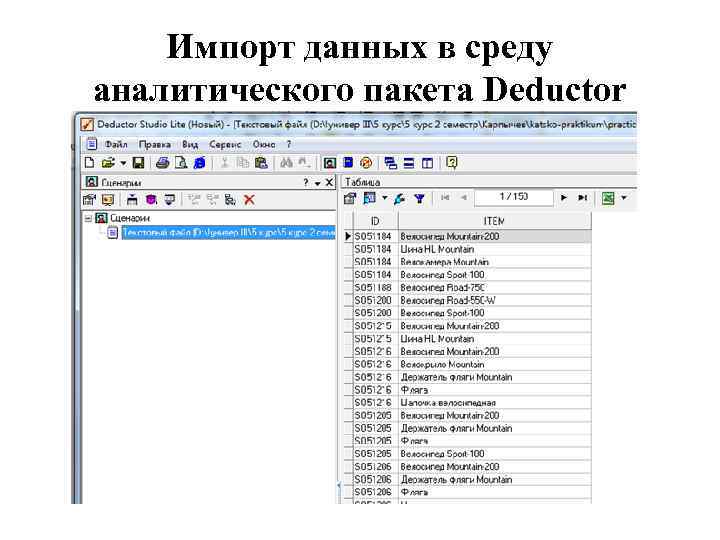Screen dimensions: 720x540
Task: Click the orange presentation icon in Сценарии toolbar
Action: [x=108, y=200]
